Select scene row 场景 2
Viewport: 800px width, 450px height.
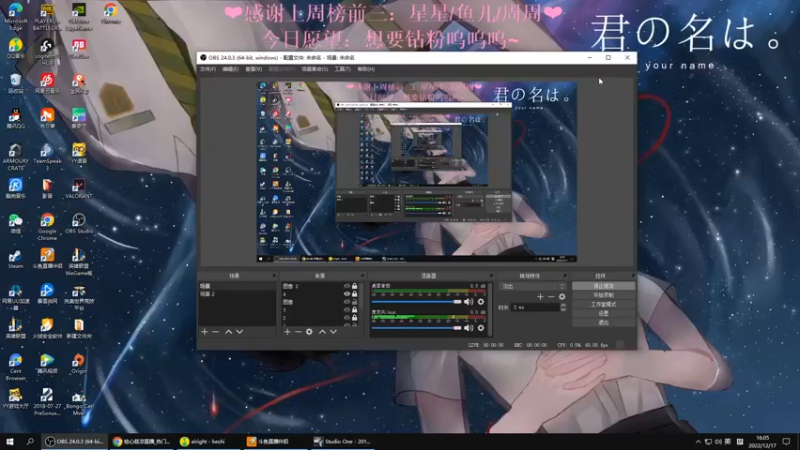pos(237,294)
